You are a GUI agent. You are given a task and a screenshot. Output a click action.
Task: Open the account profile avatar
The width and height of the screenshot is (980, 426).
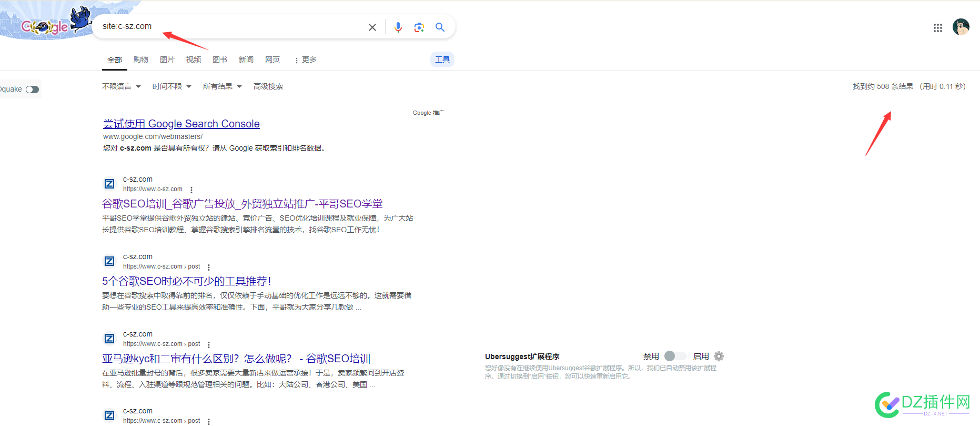961,27
